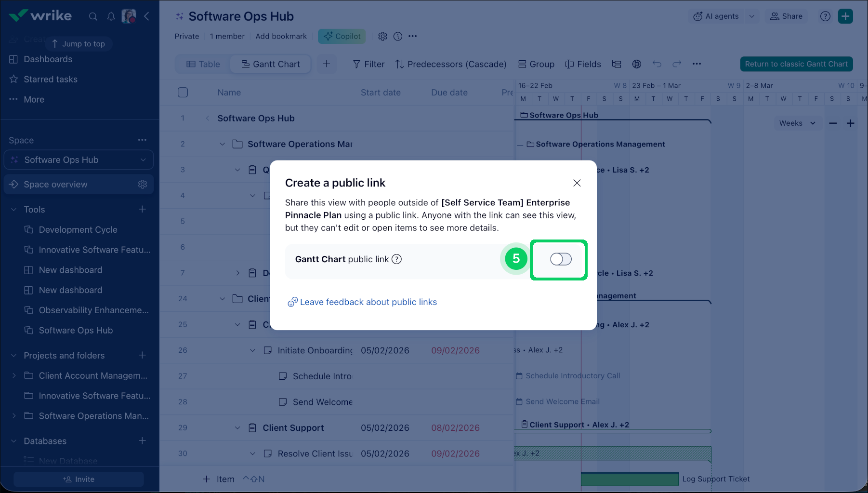Open the user profile avatar

[129, 16]
